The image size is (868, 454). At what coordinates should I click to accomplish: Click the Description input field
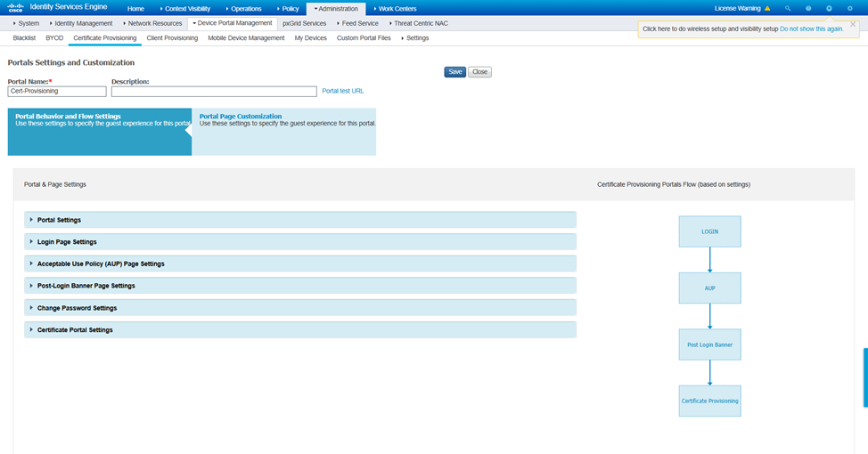coord(214,91)
